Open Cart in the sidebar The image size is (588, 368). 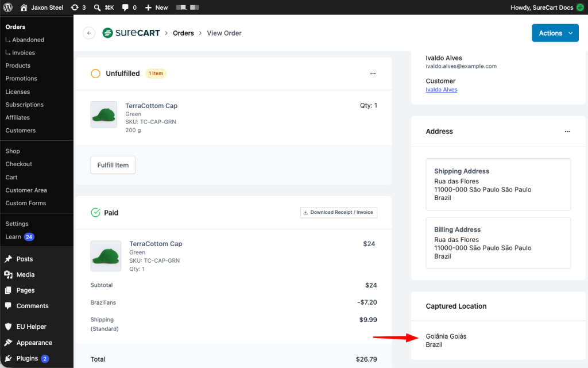11,177
